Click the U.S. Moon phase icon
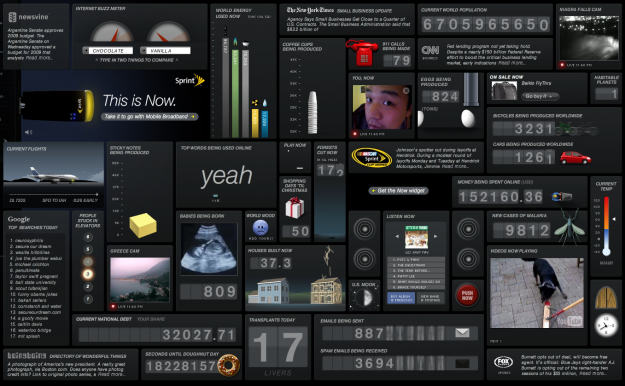 point(365,297)
